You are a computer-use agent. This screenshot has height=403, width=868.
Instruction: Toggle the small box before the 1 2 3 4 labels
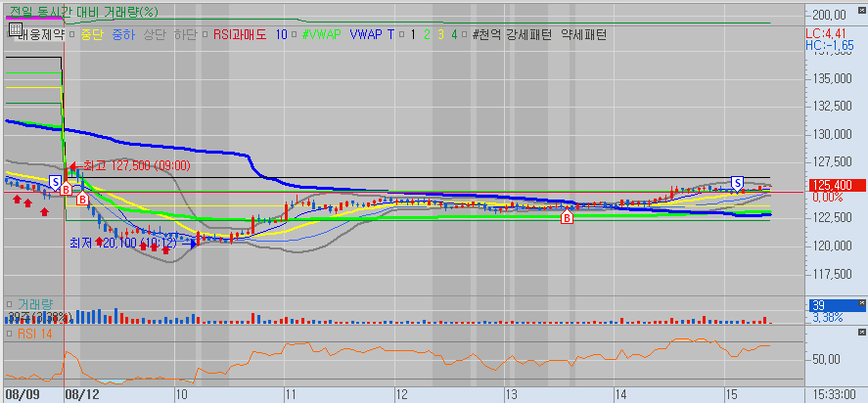(x=402, y=35)
